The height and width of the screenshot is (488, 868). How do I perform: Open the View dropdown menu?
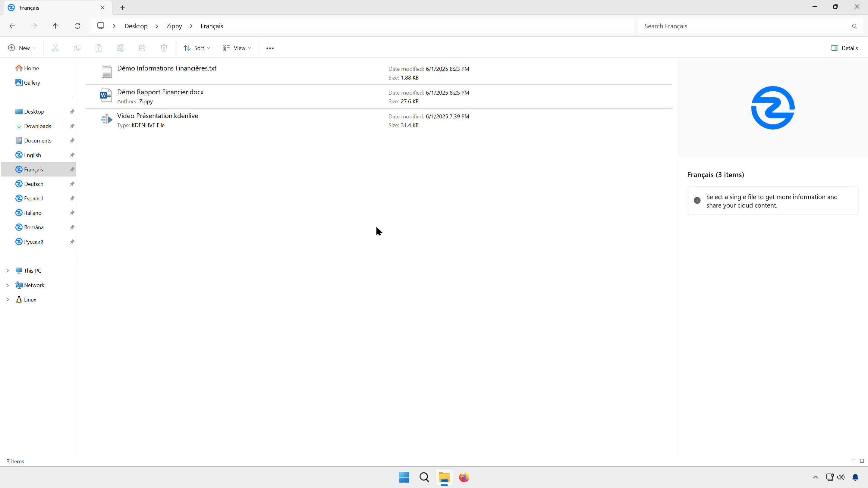coord(237,48)
